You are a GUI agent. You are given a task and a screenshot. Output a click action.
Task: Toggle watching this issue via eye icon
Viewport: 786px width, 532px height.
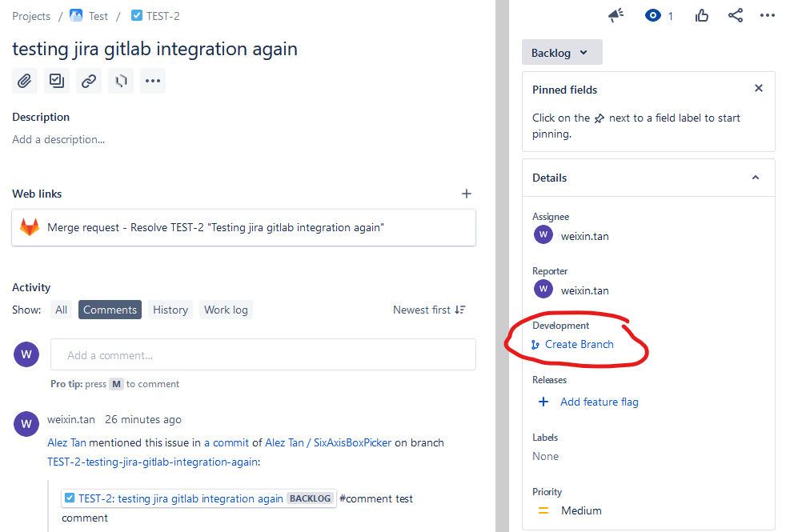[654, 15]
